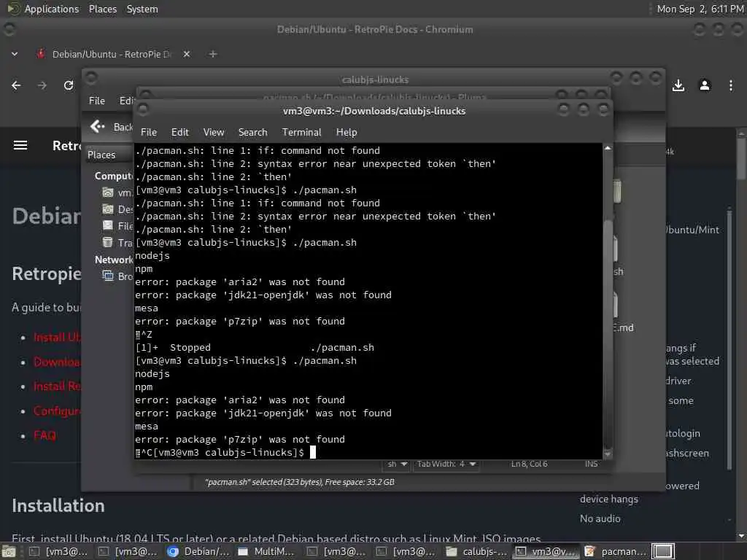Viewport: 747px width, 560px height.
Task: Select the vm home folder in Places sidebar
Action: pos(117,192)
